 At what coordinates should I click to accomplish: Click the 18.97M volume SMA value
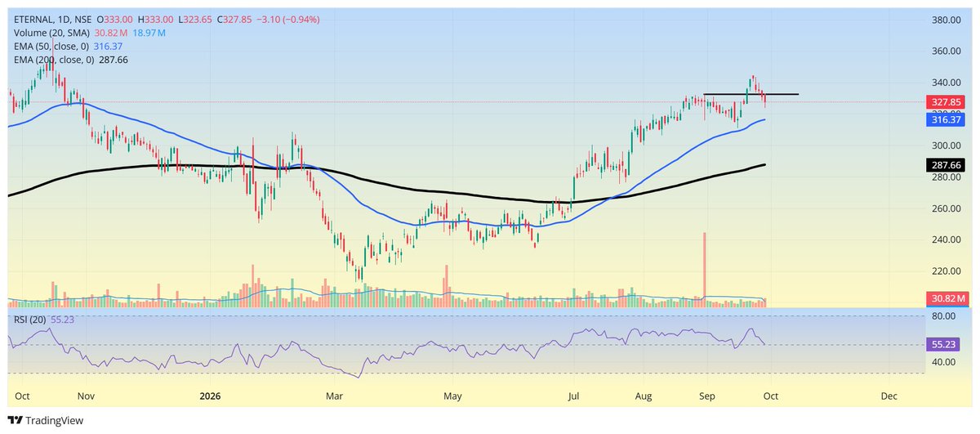pyautogui.click(x=149, y=33)
